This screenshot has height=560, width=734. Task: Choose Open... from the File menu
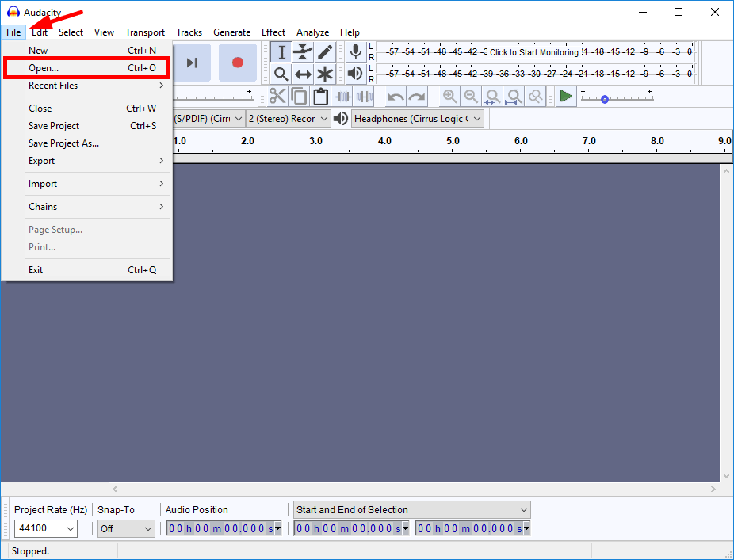(86, 68)
